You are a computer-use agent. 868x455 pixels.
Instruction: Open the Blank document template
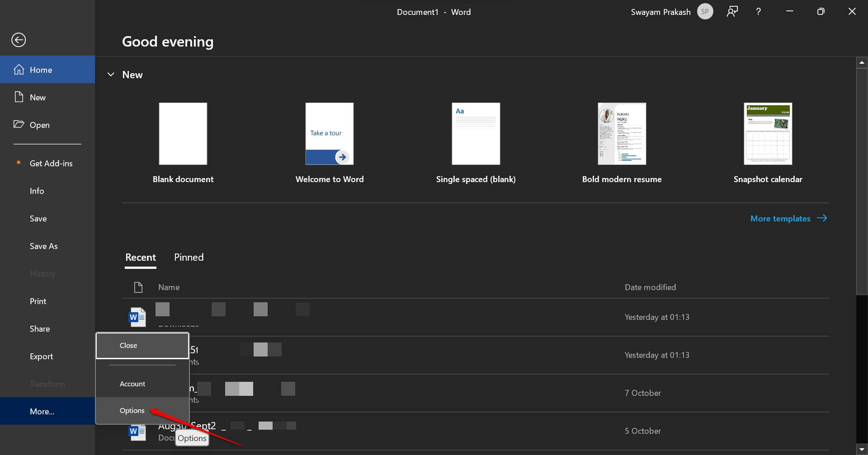(x=183, y=134)
